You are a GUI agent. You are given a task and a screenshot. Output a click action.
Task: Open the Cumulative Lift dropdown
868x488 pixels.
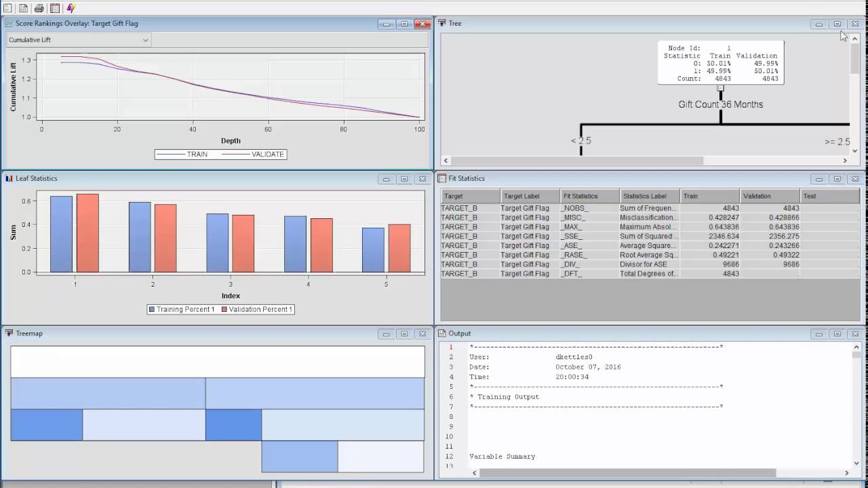79,40
